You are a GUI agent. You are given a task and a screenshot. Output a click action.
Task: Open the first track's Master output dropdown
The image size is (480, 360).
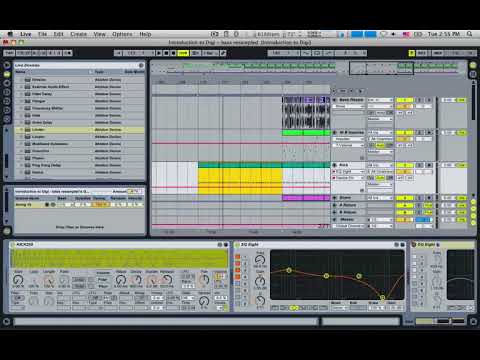[380, 119]
